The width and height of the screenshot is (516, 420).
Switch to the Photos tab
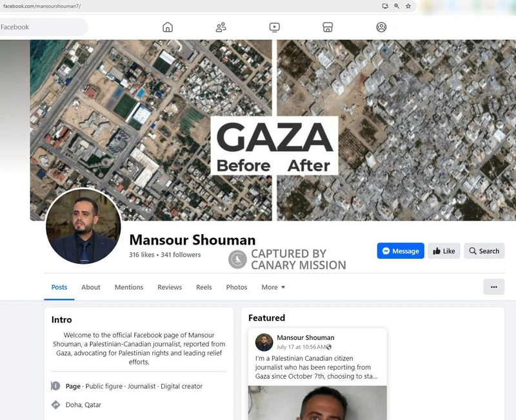pos(237,287)
